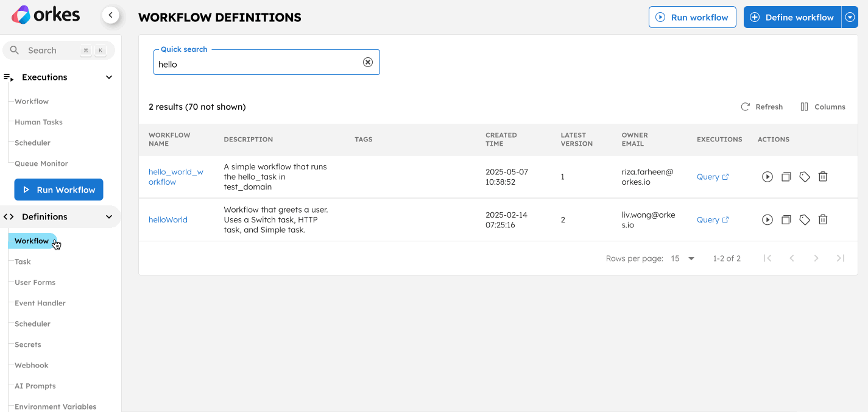Collapse the left navigation with the chevron arrow
The image size is (868, 412).
[110, 15]
